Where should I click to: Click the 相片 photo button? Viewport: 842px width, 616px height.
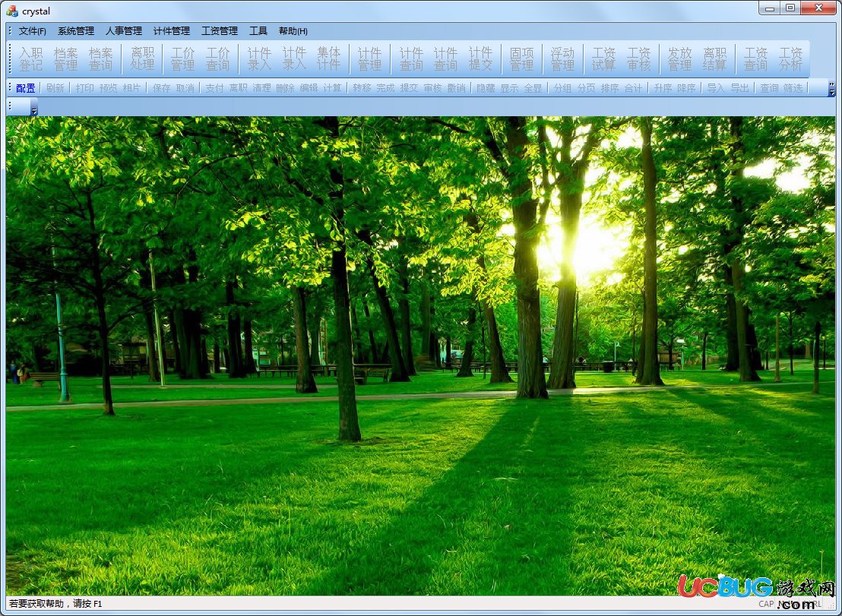pos(132,88)
